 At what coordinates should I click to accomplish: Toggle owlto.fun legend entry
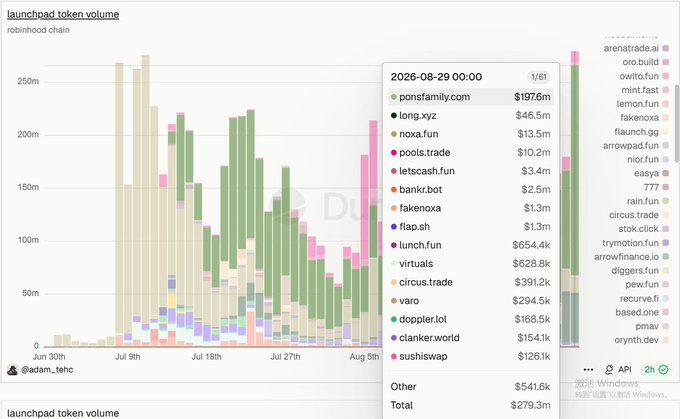click(x=644, y=76)
